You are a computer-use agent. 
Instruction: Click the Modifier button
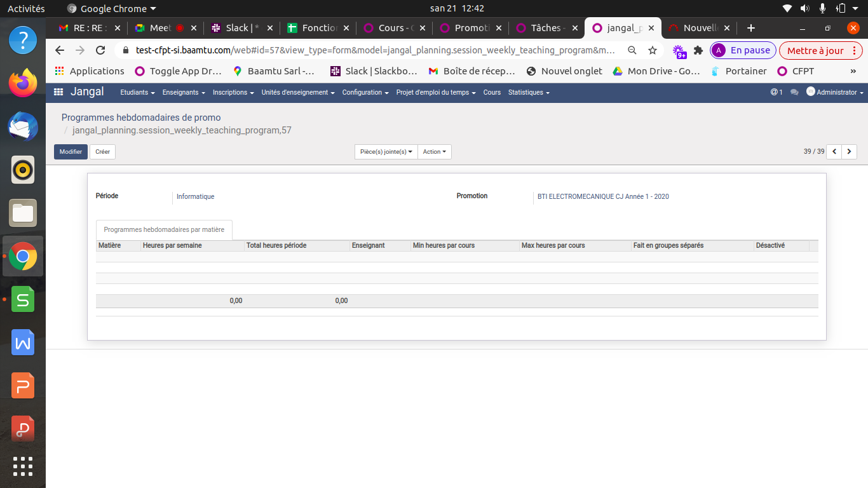click(71, 152)
